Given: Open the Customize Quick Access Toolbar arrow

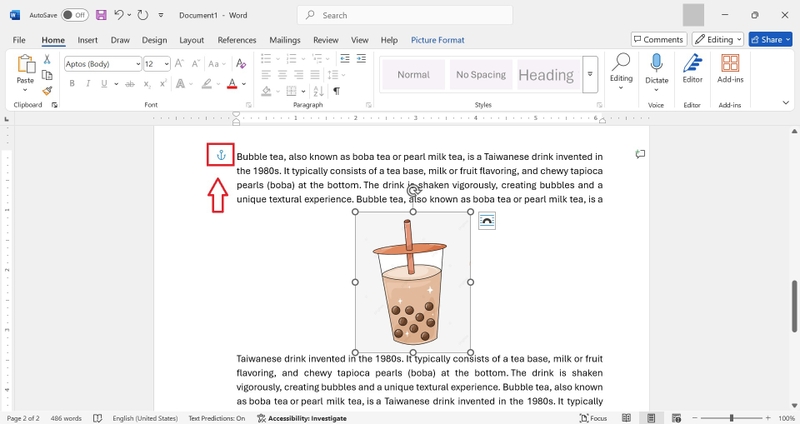Looking at the screenshot, I should [161, 15].
